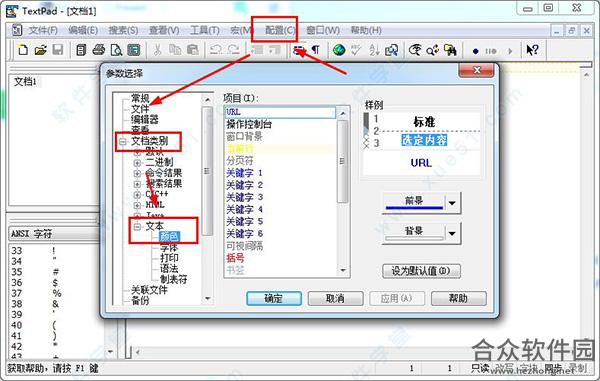The height and width of the screenshot is (381, 600).
Task: Save document via floppy disk icon
Action: (57, 50)
